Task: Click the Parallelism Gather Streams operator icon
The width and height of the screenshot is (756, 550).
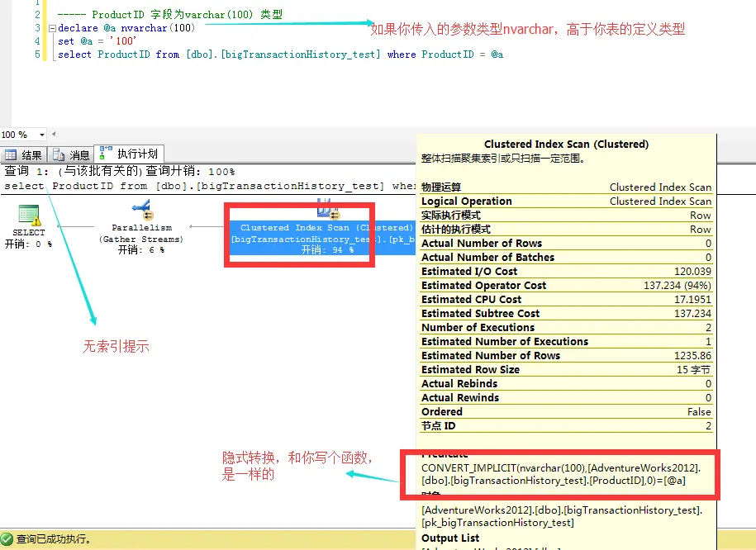Action: [x=143, y=210]
